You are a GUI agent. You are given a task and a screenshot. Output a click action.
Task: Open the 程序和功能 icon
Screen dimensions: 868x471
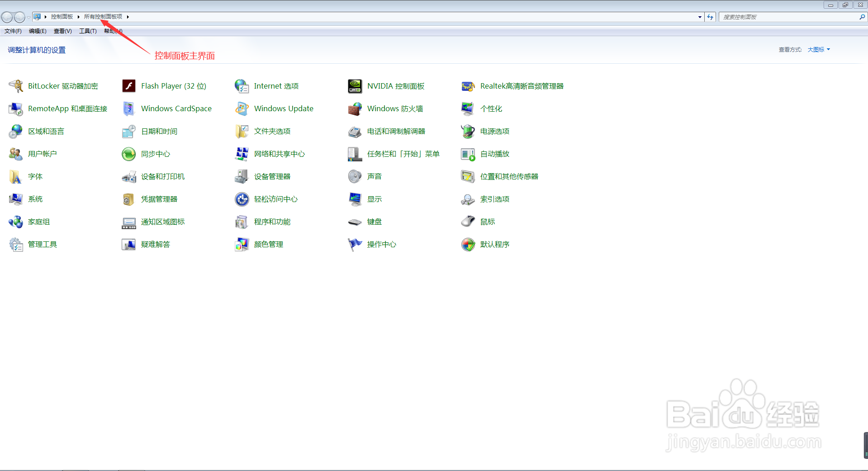pos(242,221)
